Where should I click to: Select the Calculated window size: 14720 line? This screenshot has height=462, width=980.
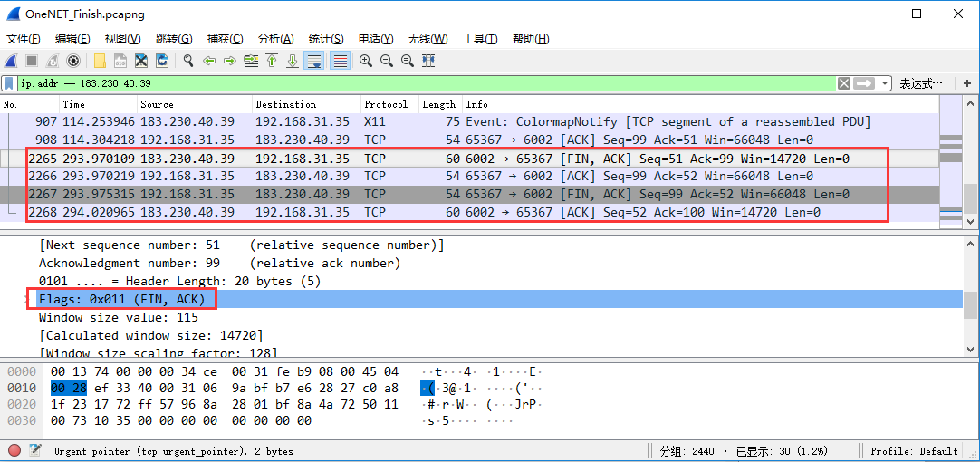150,336
